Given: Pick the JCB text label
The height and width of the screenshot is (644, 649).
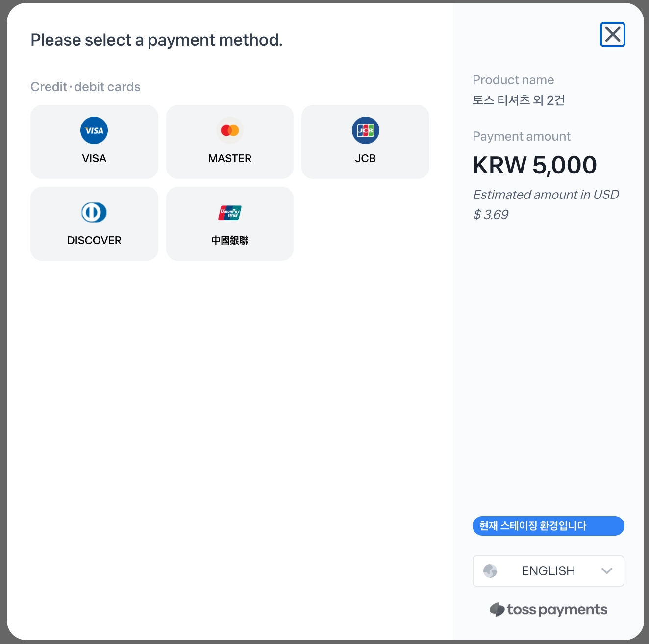Looking at the screenshot, I should [366, 158].
